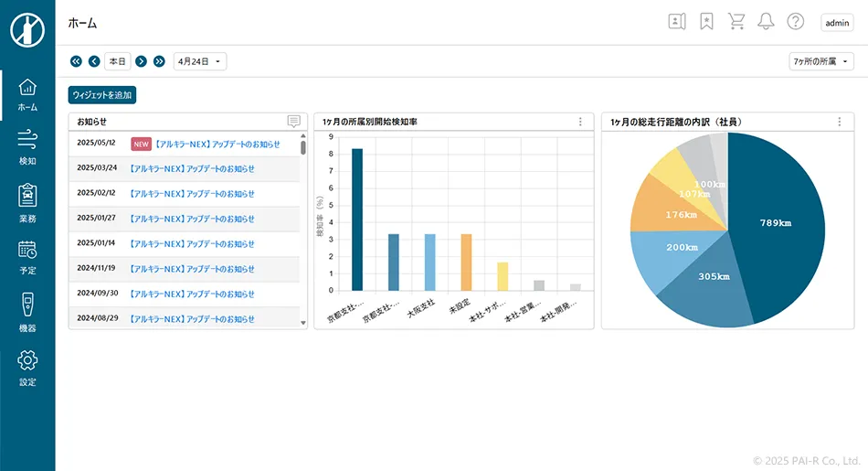Open 業務 section in the sidebar

(27, 202)
